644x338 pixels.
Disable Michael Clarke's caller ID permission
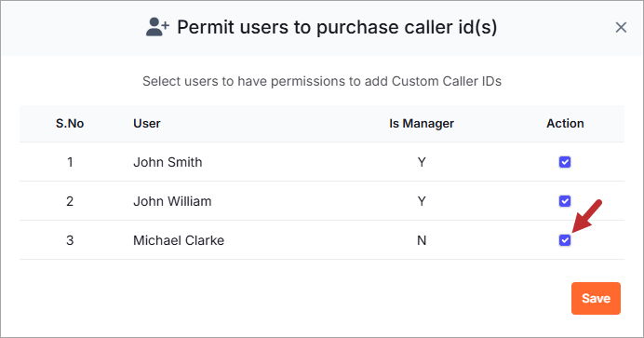(565, 240)
